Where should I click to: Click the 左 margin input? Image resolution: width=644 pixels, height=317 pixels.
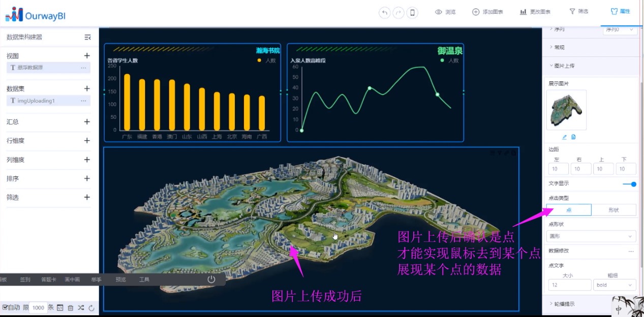pyautogui.click(x=558, y=169)
